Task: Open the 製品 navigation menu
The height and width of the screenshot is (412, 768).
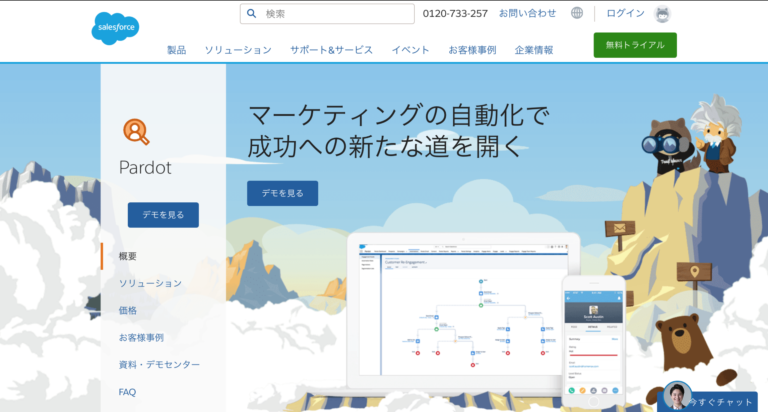Action: point(176,50)
